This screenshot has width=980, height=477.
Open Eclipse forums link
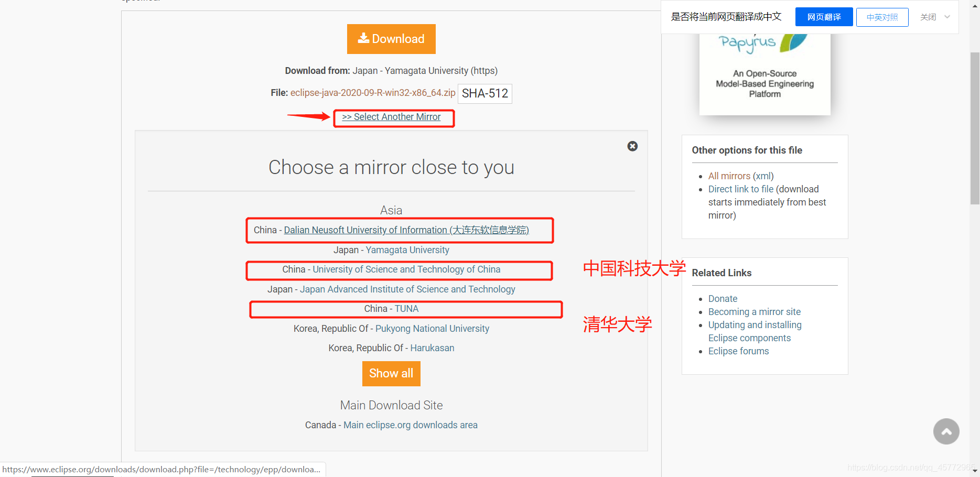pos(738,351)
